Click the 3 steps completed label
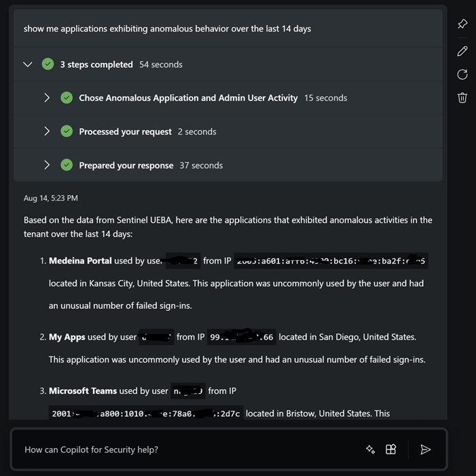Image resolution: width=476 pixels, height=476 pixels. (96, 65)
